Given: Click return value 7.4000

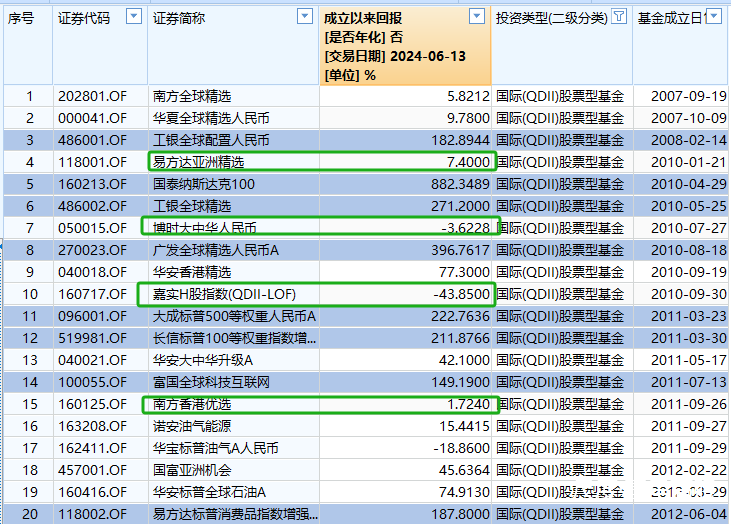Looking at the screenshot, I should [x=468, y=162].
